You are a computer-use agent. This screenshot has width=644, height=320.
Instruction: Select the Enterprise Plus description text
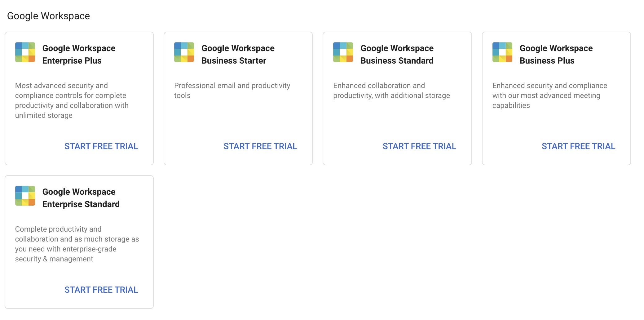coord(72,100)
